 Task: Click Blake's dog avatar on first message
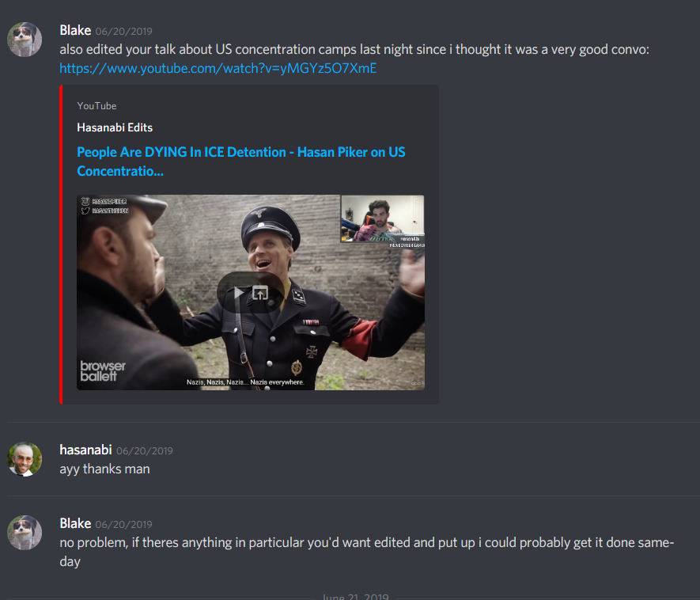point(25,40)
